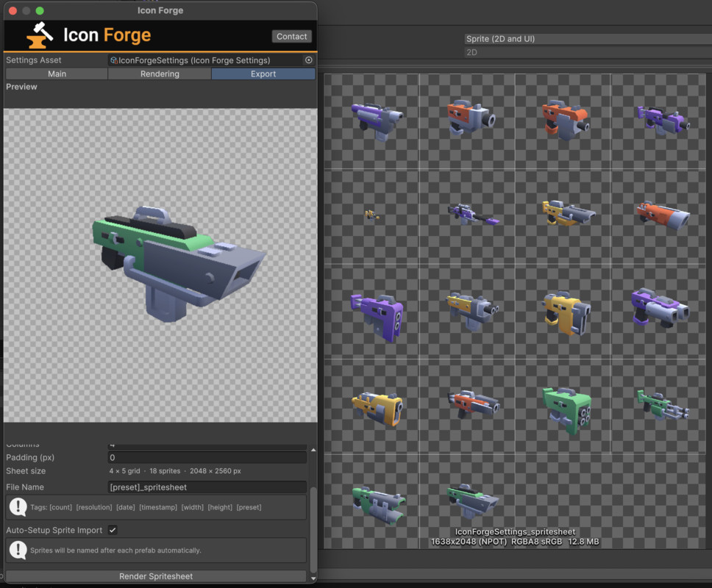Select tiny yellow gun sprite, second row
The image size is (712, 588).
372,215
